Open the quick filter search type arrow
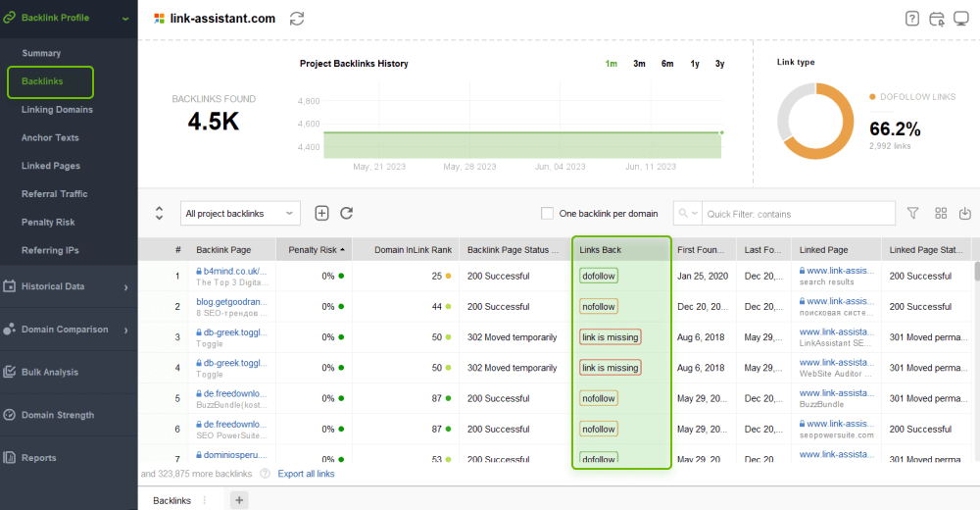The image size is (980, 510). click(x=695, y=214)
